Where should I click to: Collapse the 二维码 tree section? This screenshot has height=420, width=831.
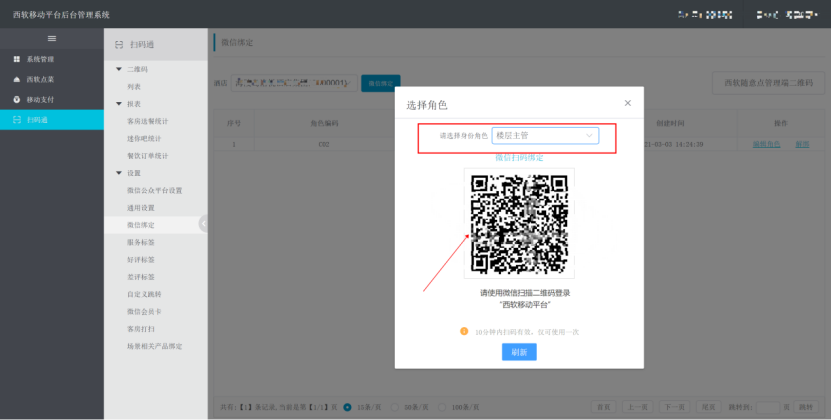click(x=119, y=69)
